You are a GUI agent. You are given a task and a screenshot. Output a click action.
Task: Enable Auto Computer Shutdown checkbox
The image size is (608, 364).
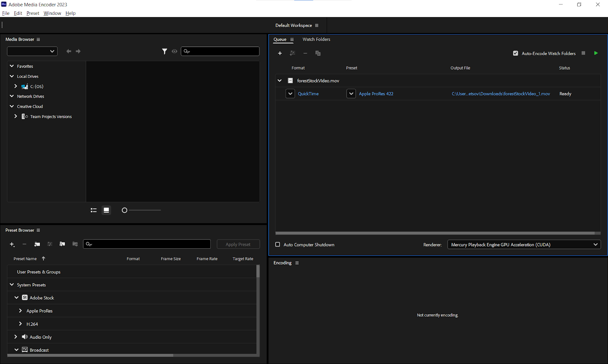tap(278, 245)
